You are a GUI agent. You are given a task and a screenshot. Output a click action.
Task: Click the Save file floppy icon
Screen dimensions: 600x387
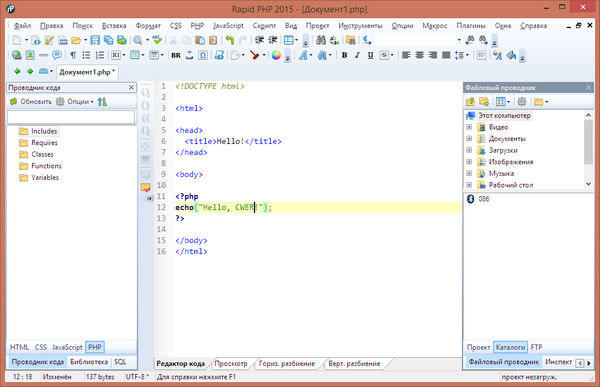pos(95,40)
